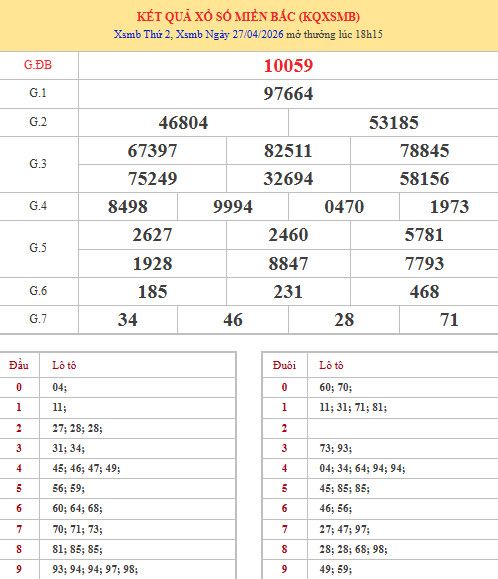Viewport: 498px width, 579px height.
Task: Select Đầu entry '31; 34;'
Action: pyautogui.click(x=68, y=448)
